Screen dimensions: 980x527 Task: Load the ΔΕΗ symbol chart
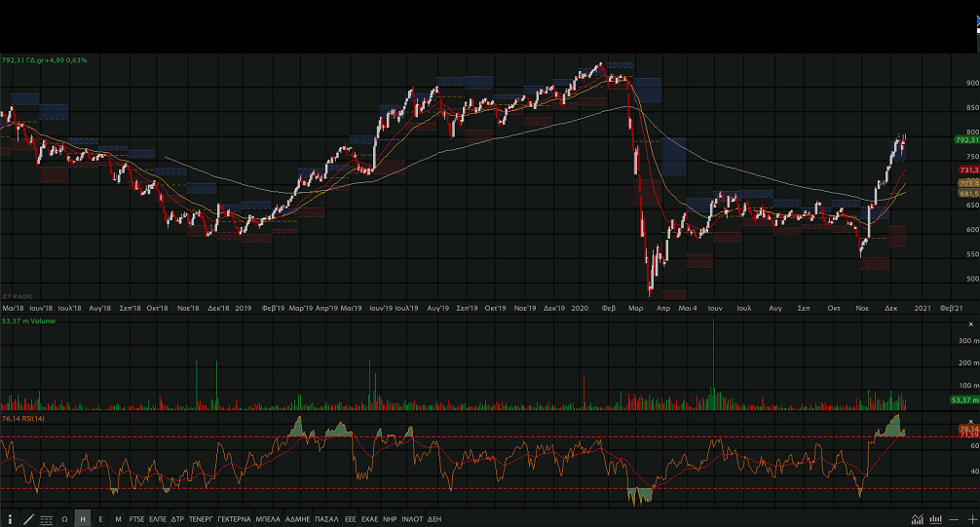tap(434, 519)
